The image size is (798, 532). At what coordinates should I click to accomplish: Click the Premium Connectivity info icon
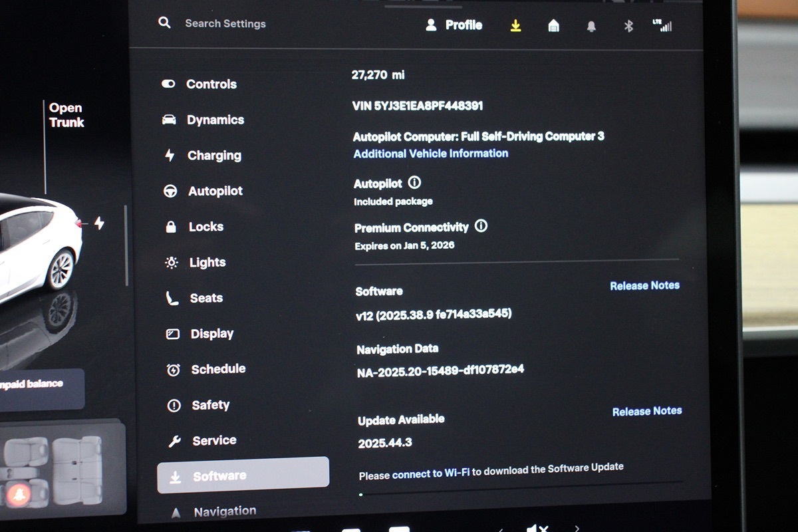click(481, 226)
